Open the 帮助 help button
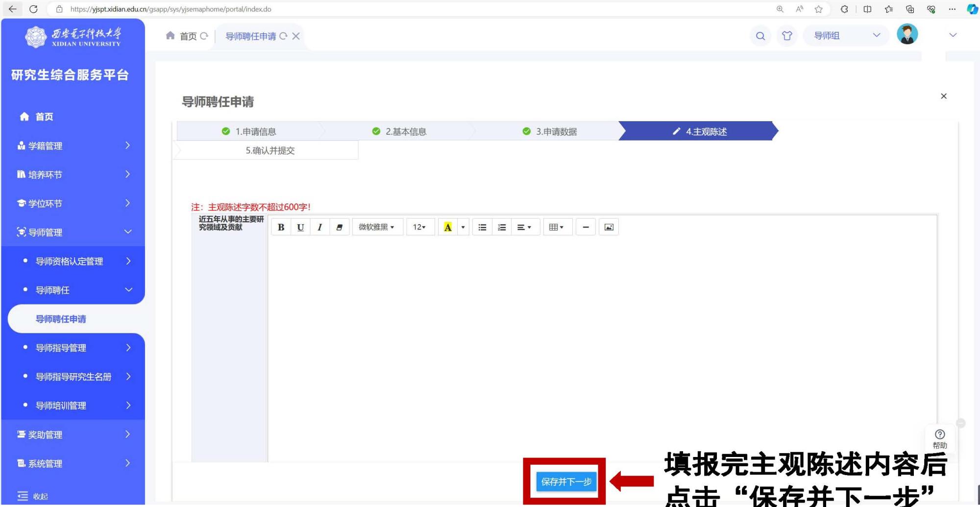 939,438
